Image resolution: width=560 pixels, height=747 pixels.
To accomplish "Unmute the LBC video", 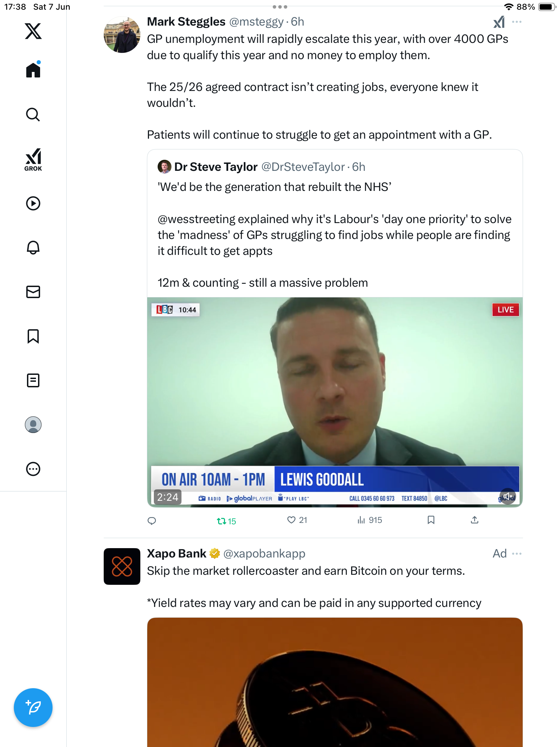I will 508,497.
